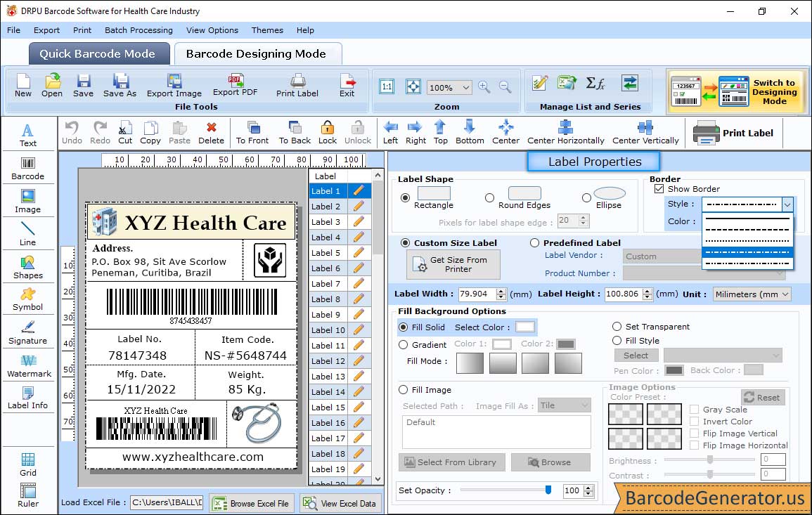Select the Barcode tool

pos(28,169)
